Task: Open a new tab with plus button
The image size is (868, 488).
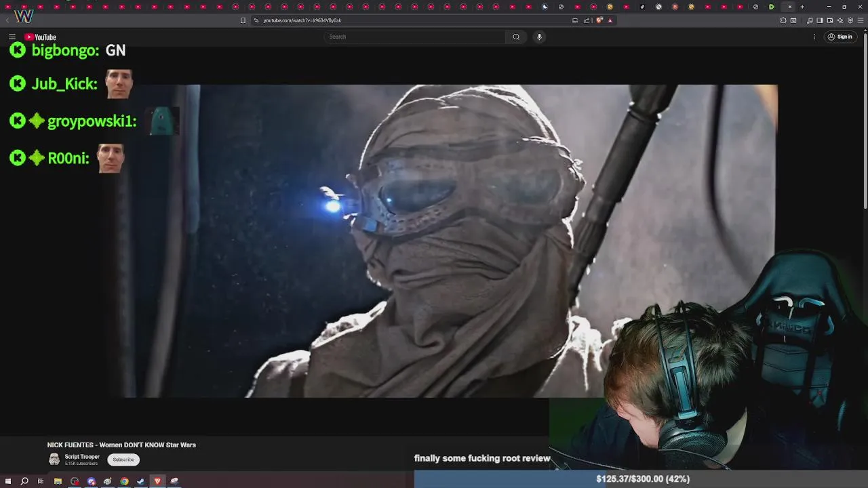Action: [802, 7]
